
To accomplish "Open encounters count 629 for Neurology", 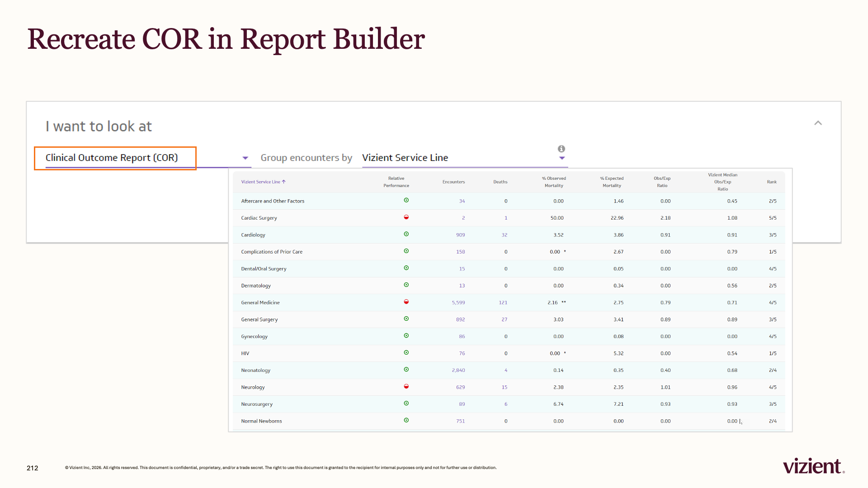I will coord(460,387).
